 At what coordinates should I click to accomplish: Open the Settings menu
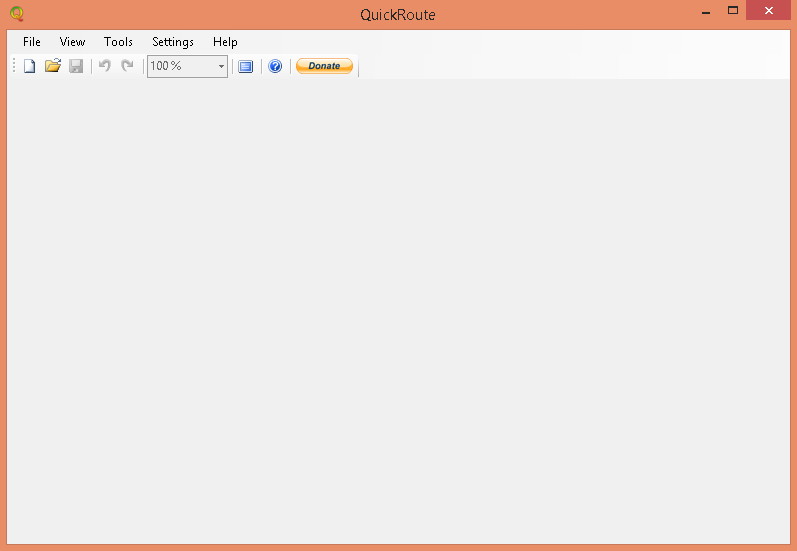173,42
